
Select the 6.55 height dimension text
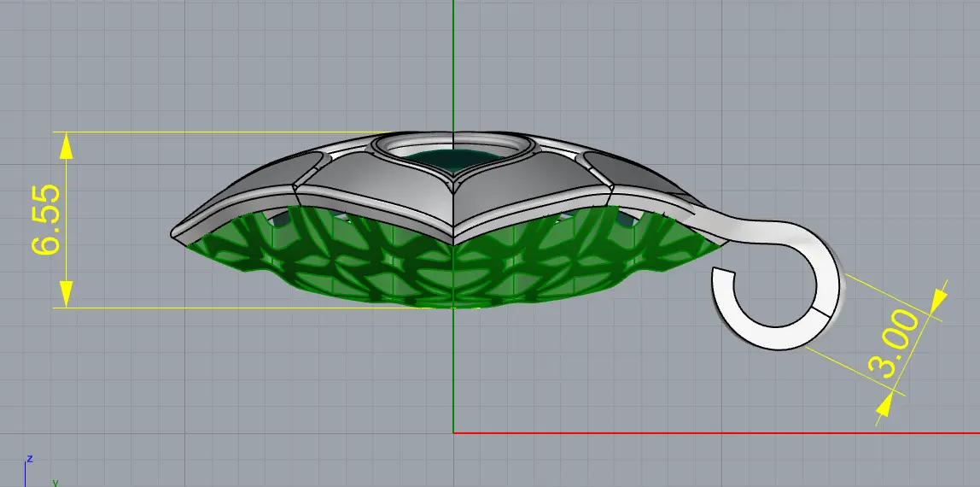[44, 220]
